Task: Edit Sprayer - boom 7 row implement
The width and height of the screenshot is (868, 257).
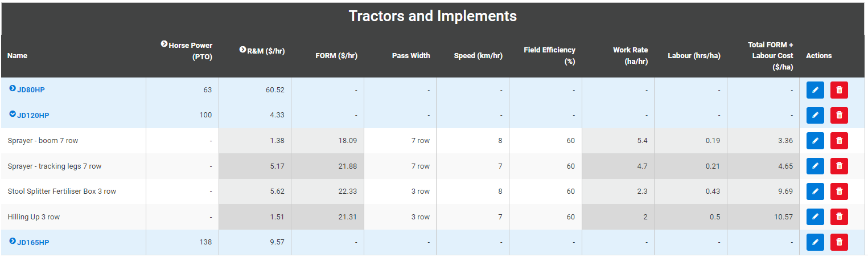Action: [815, 141]
